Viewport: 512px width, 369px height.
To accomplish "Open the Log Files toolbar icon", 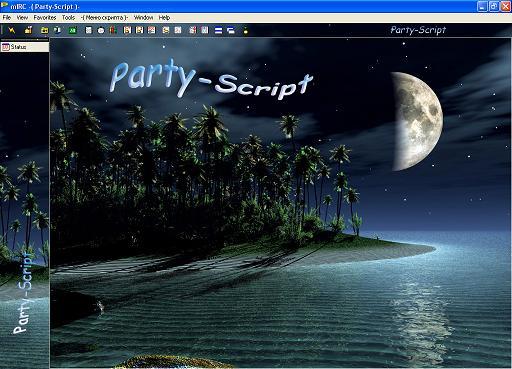I will click(178, 30).
